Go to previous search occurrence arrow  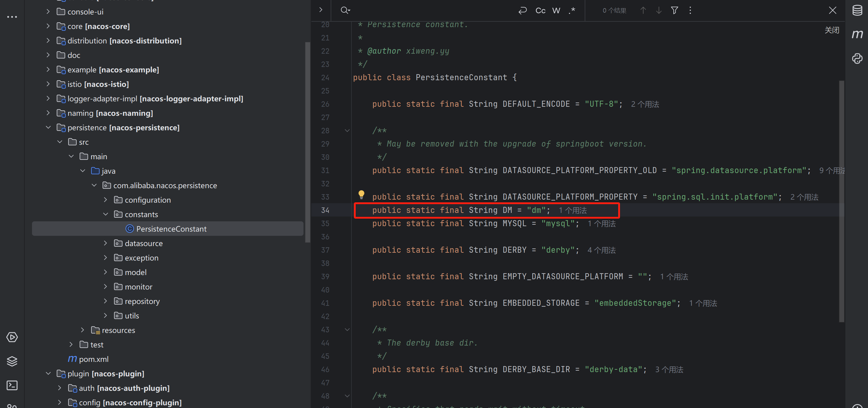tap(643, 11)
